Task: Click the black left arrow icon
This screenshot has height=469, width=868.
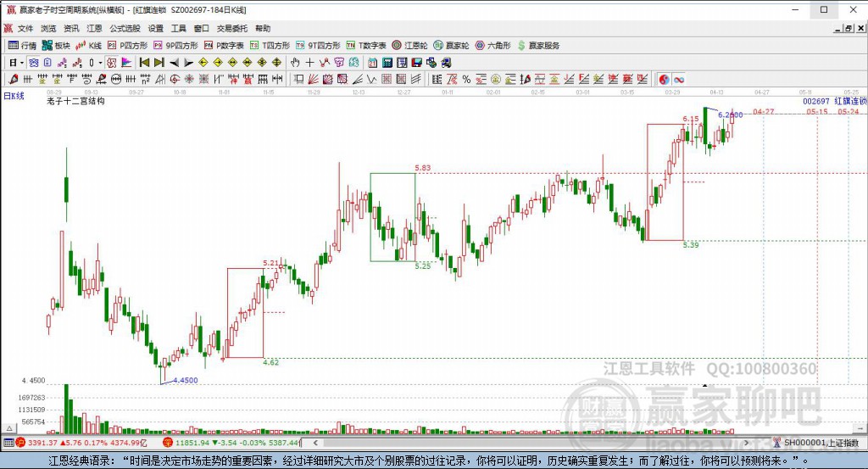Action: coord(174,63)
